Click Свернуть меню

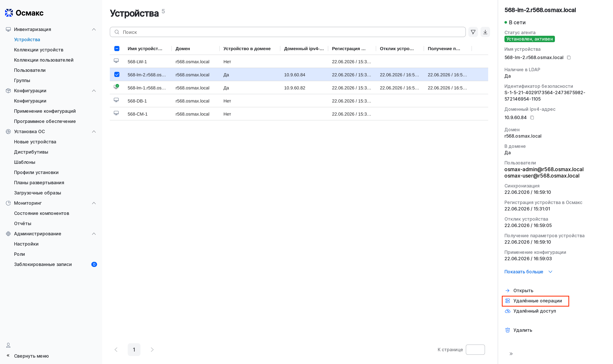click(x=31, y=356)
